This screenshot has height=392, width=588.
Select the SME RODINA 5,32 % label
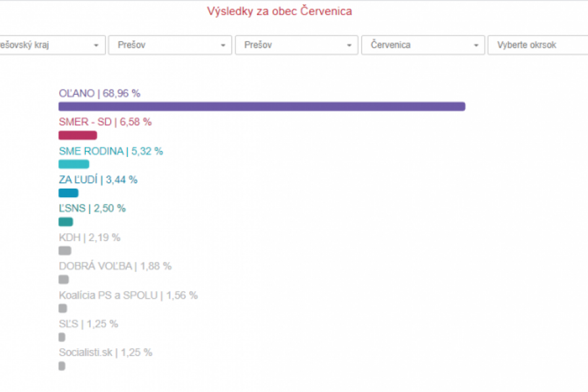click(x=110, y=151)
